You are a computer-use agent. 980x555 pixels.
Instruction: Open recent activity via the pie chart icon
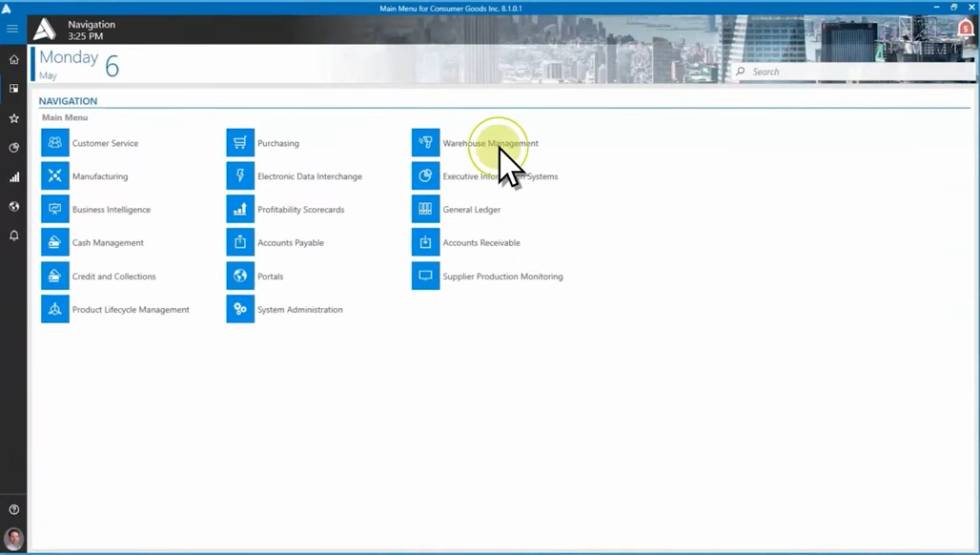(x=13, y=147)
